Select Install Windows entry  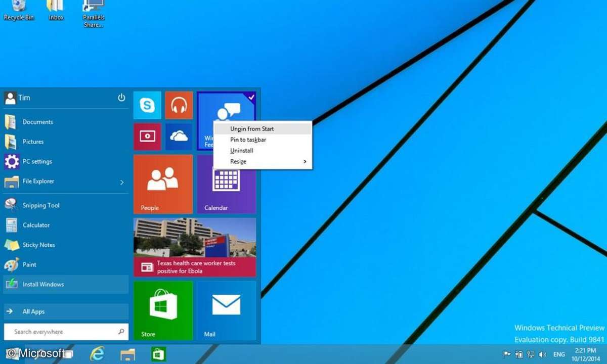[x=66, y=284]
